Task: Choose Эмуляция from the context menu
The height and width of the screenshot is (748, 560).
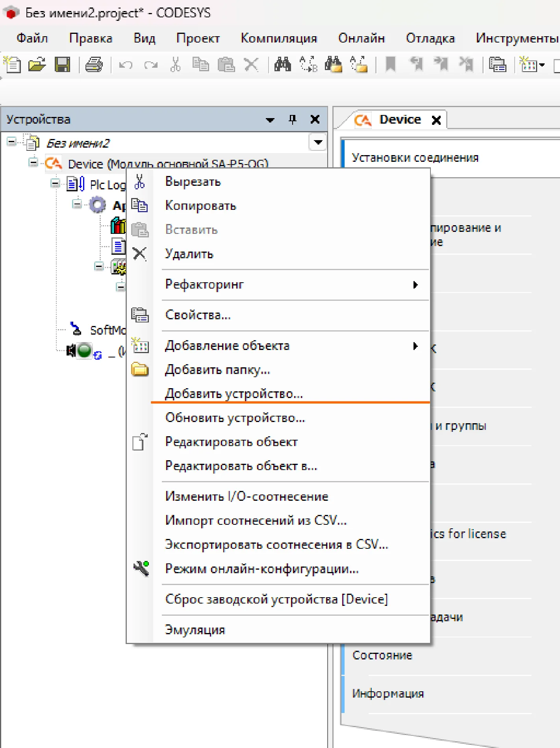Action: 278,630
